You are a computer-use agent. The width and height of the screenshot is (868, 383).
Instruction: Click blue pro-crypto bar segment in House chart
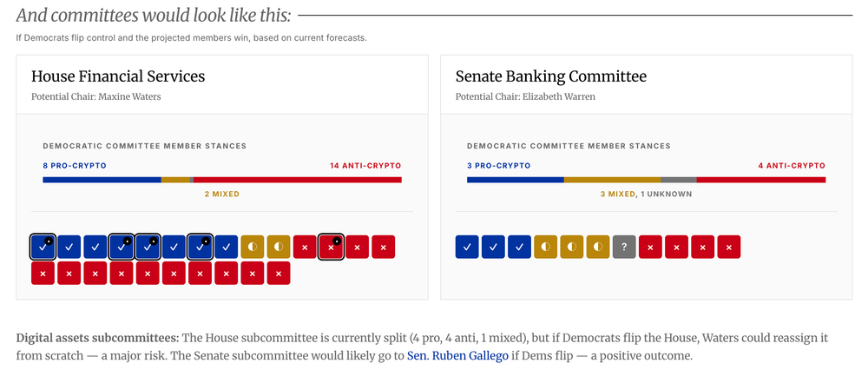point(102,180)
